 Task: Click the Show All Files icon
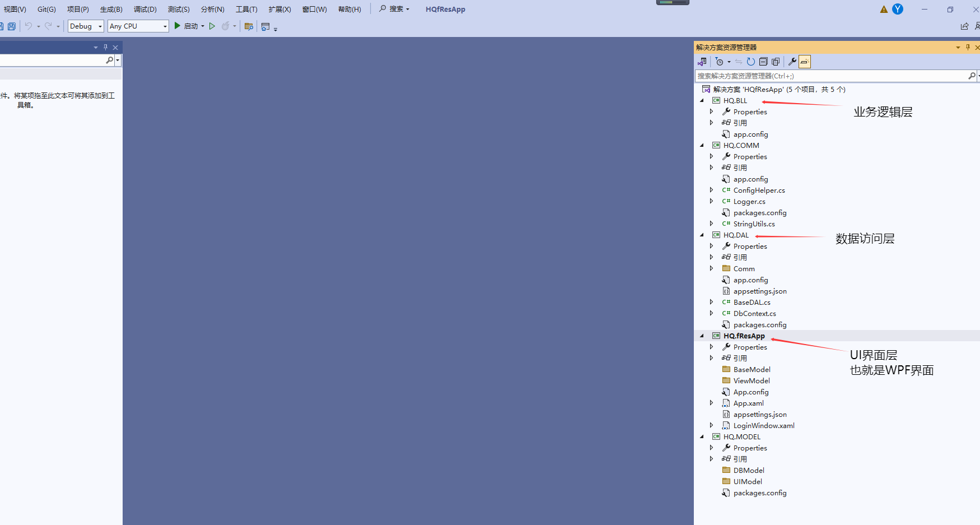776,62
